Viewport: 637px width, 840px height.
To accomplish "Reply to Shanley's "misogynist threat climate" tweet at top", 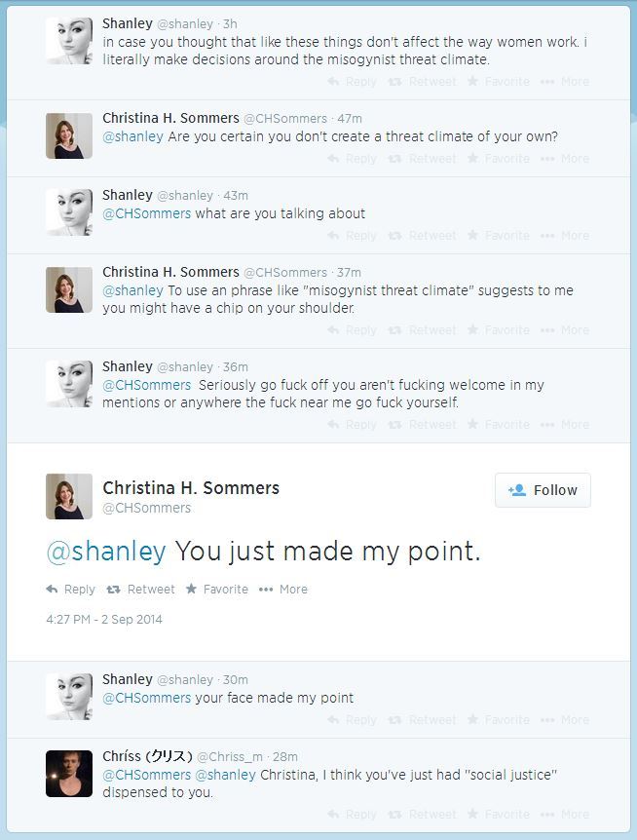I will pos(352,82).
